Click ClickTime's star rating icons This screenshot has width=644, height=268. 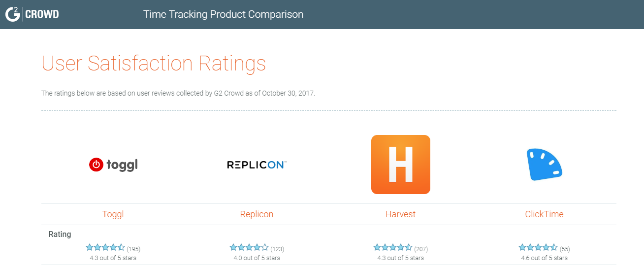pyautogui.click(x=538, y=247)
